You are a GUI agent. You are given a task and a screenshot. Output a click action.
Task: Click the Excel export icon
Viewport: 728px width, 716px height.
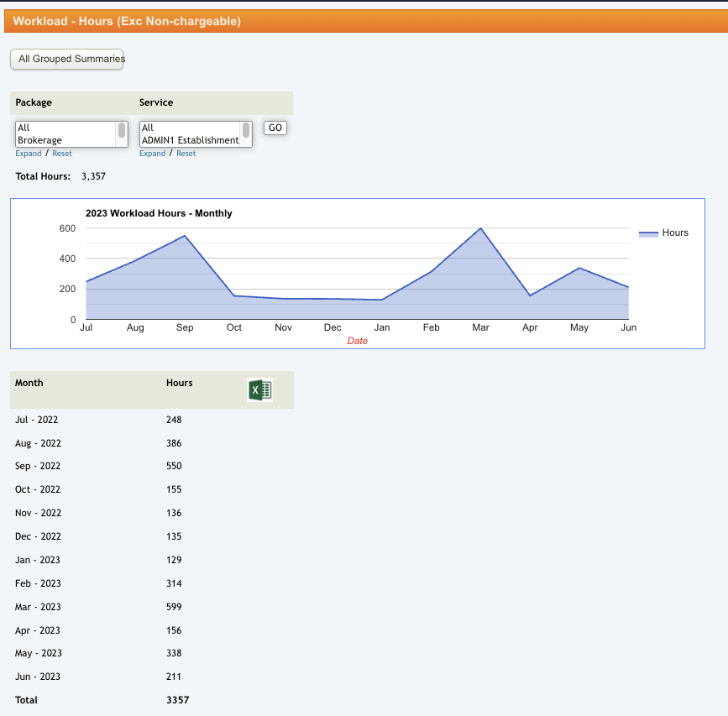pos(259,389)
